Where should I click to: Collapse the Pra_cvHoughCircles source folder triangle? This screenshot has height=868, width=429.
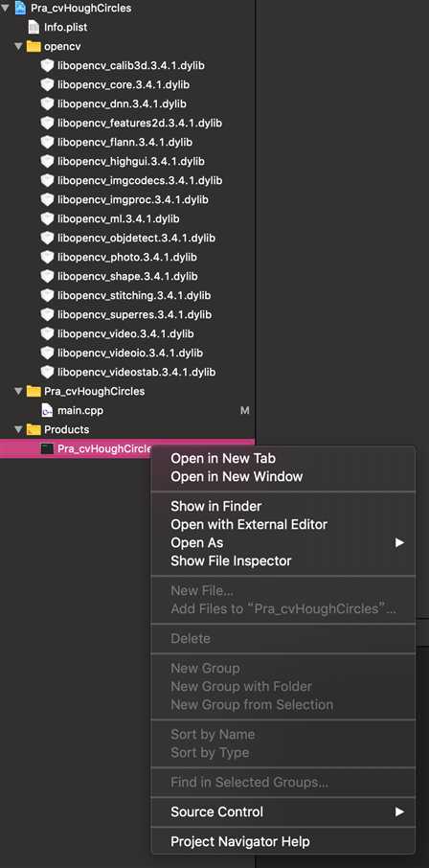[x=18, y=391]
